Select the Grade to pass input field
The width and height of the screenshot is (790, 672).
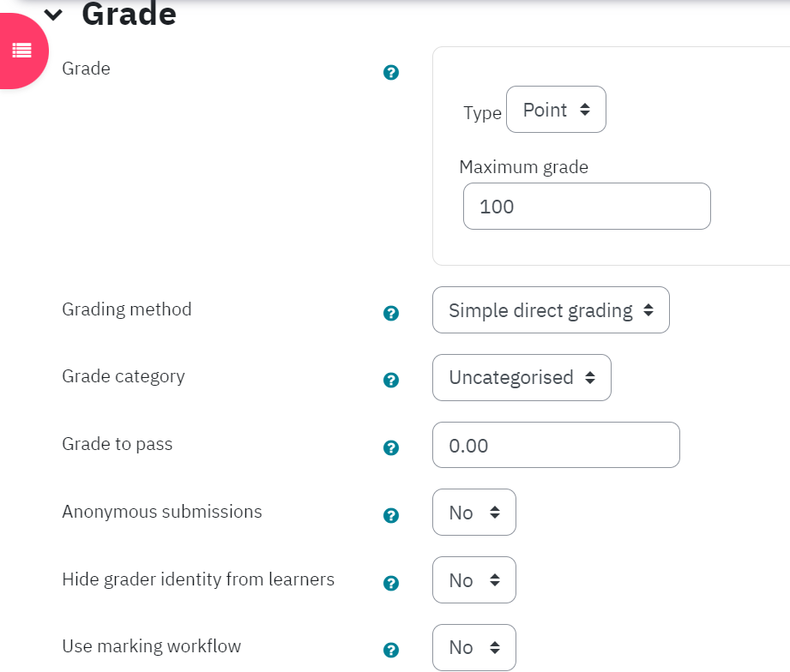[556, 445]
